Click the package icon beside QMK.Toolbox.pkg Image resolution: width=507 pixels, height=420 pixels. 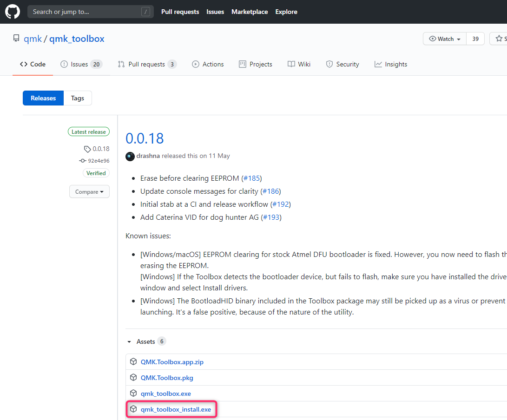pyautogui.click(x=133, y=378)
